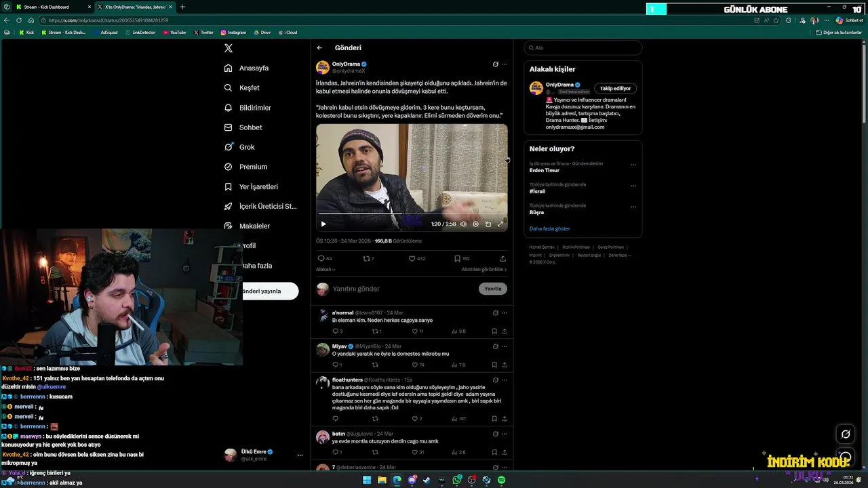Click the back arrow next to Gönderi
This screenshot has width=868, height=488.
(x=319, y=48)
